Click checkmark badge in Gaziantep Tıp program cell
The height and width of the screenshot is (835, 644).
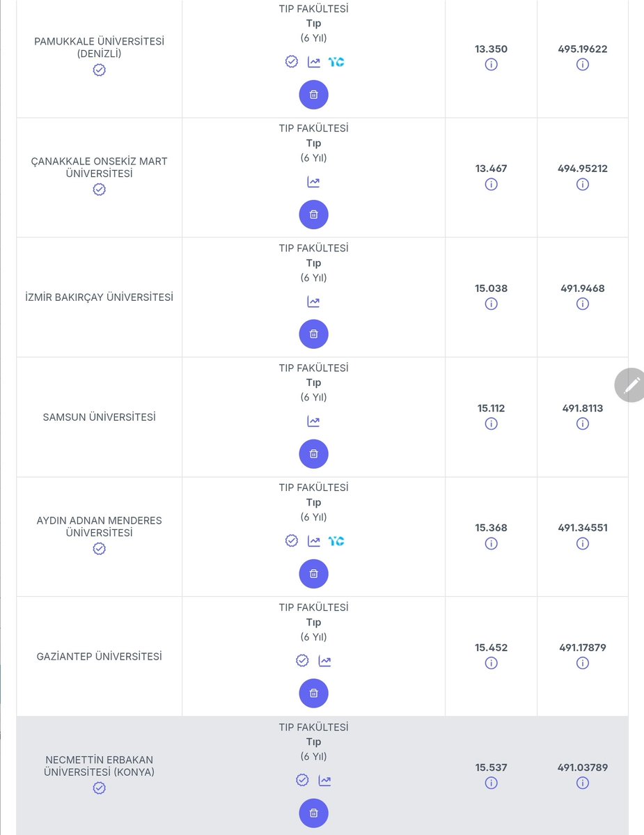[302, 660]
